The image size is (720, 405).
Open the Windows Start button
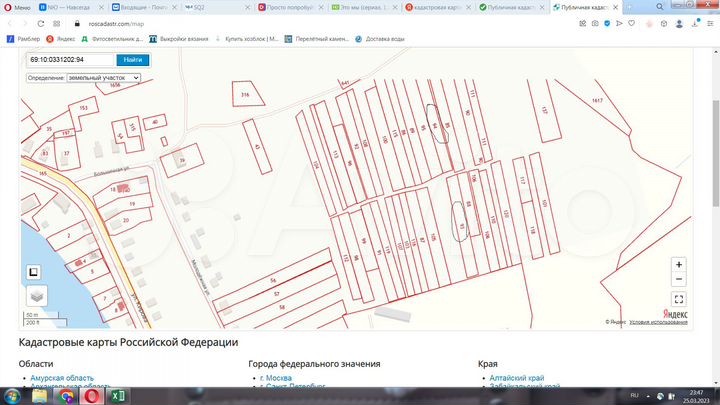12,396
